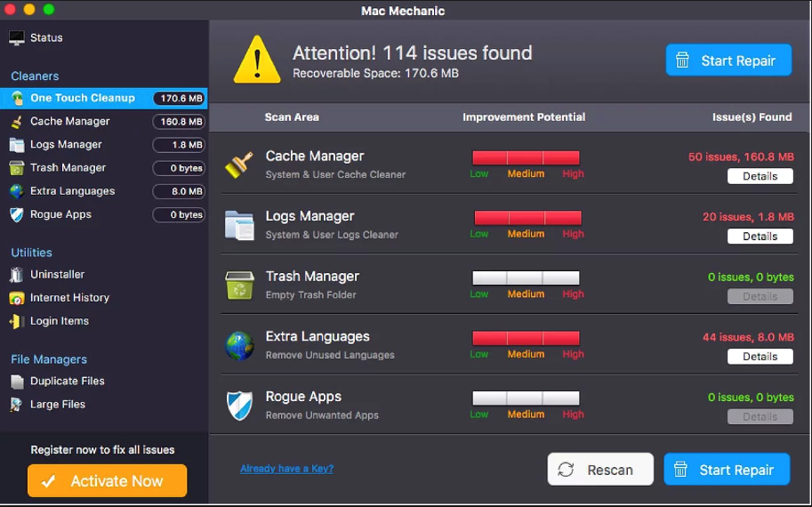Image resolution: width=812 pixels, height=507 pixels.
Task: Click the orange Activate Now button
Action: 107,481
